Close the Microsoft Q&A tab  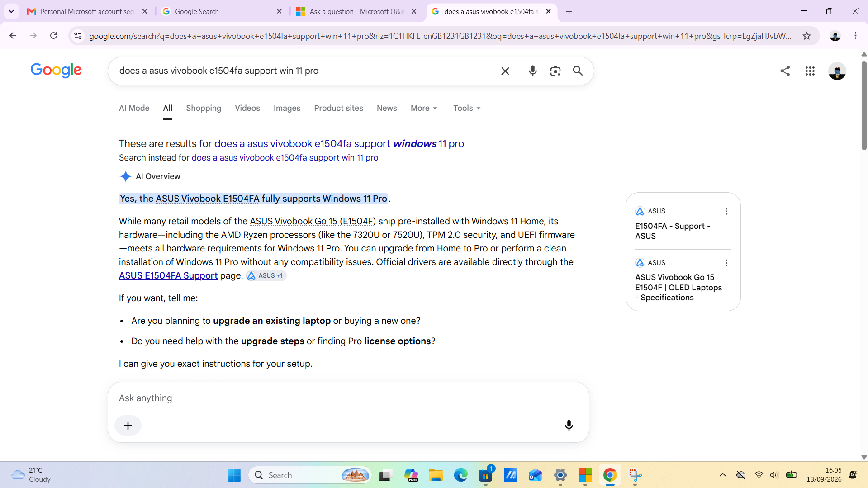tap(414, 11)
